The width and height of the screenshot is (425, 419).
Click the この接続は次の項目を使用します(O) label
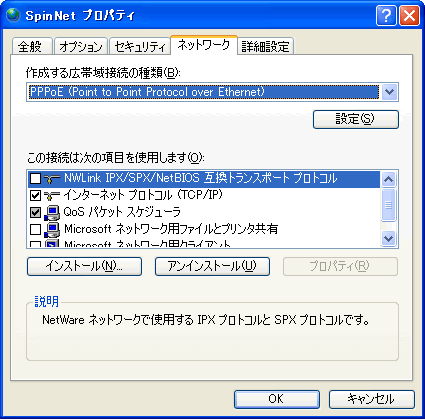(x=115, y=157)
